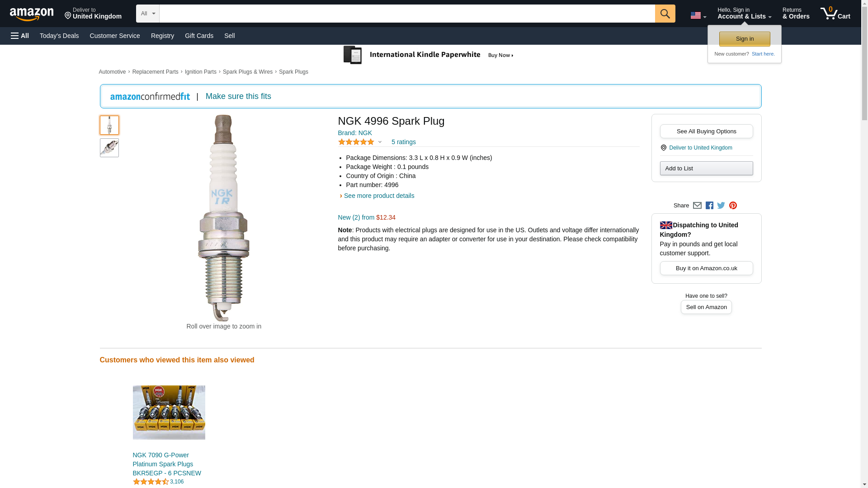Open the shopping cart icon
This screenshot has width=868, height=488.
pyautogui.click(x=835, y=14)
